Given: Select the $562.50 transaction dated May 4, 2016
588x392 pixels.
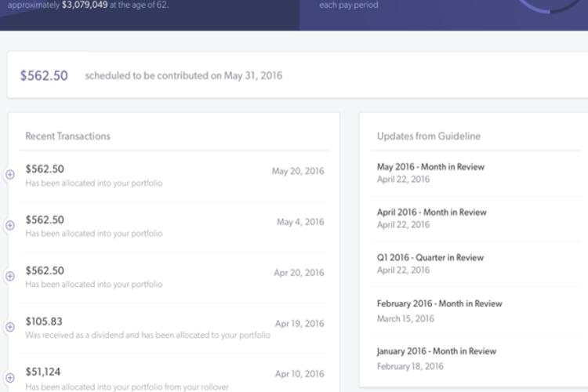Looking at the screenshot, I should (173, 227).
